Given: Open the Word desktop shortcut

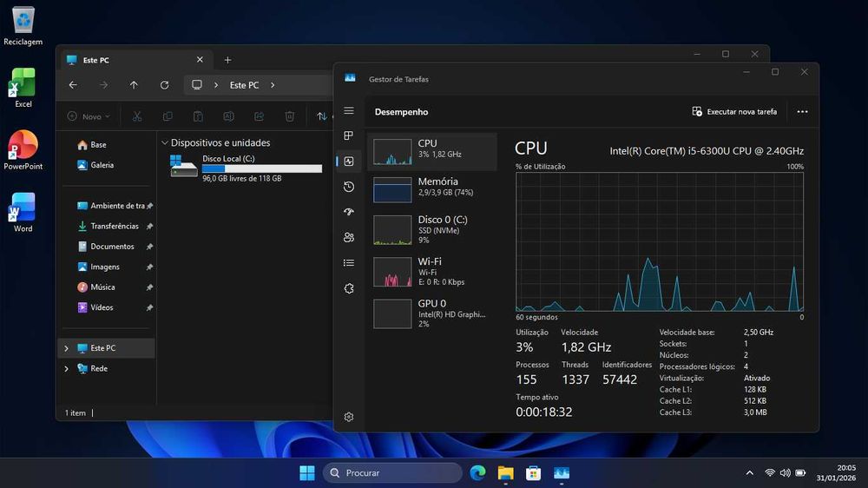Looking at the screenshot, I should click(23, 213).
